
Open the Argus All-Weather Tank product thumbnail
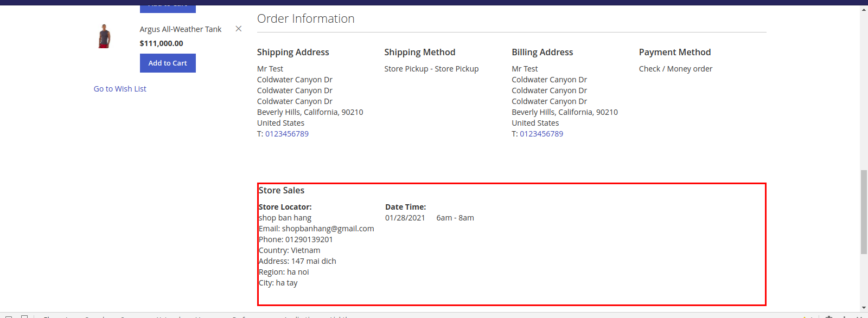tap(104, 36)
